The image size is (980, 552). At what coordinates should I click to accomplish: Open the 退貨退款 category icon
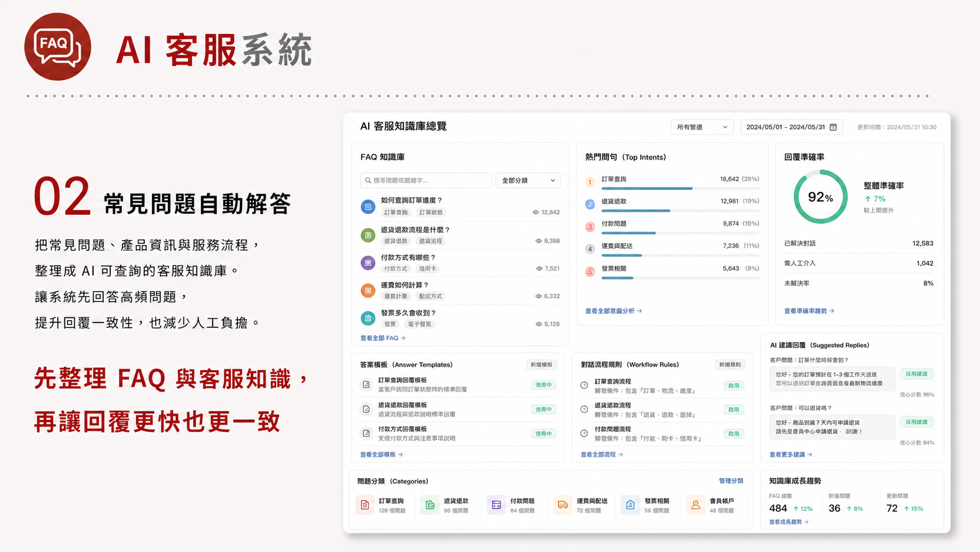pos(430,504)
